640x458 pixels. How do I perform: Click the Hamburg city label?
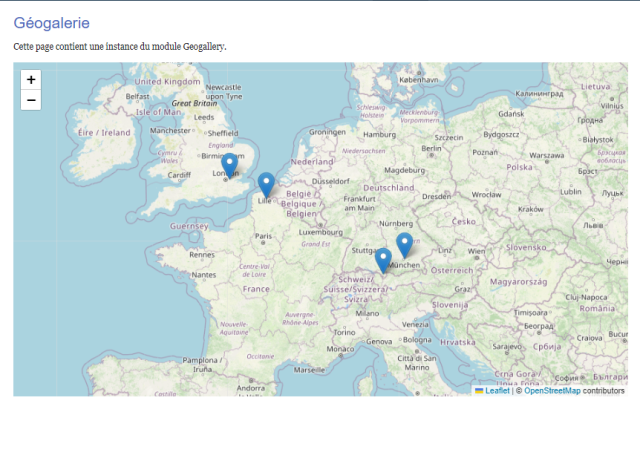[x=380, y=134]
